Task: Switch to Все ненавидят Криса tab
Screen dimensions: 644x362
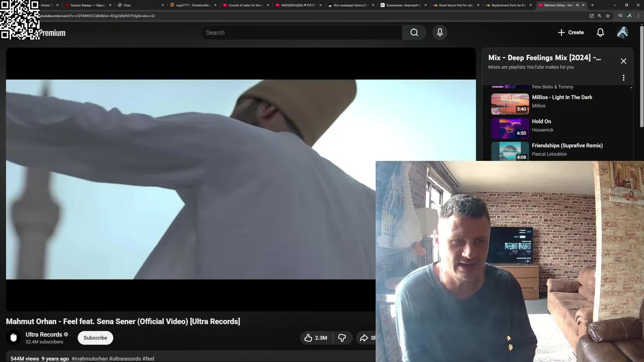Action: tap(351, 5)
